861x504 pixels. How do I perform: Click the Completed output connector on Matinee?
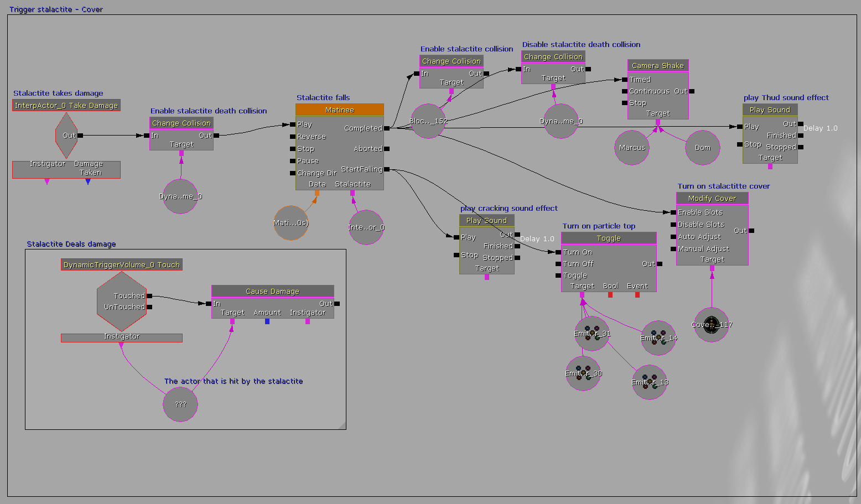click(387, 128)
